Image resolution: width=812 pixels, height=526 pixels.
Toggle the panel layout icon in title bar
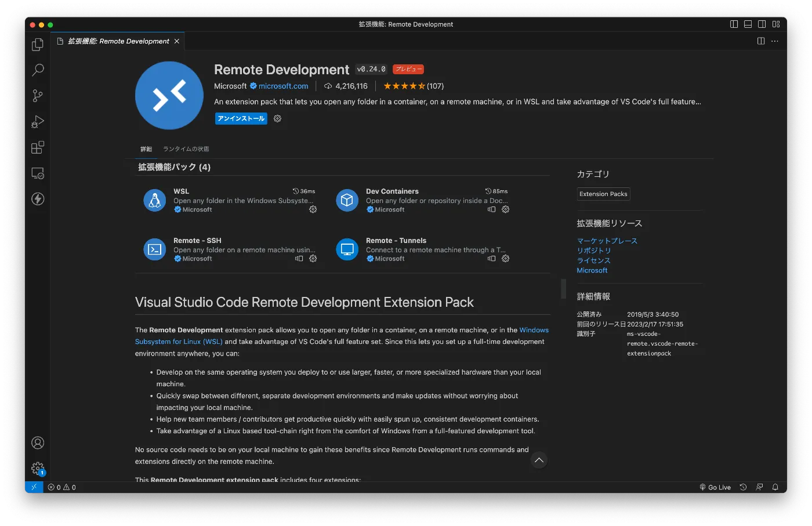pyautogui.click(x=748, y=24)
